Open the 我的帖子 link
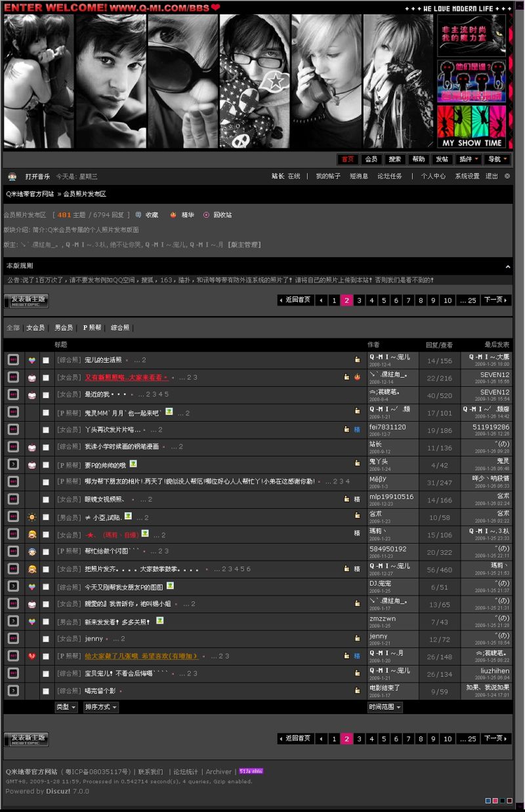Viewport: 525px width, 812px height. tap(328, 176)
